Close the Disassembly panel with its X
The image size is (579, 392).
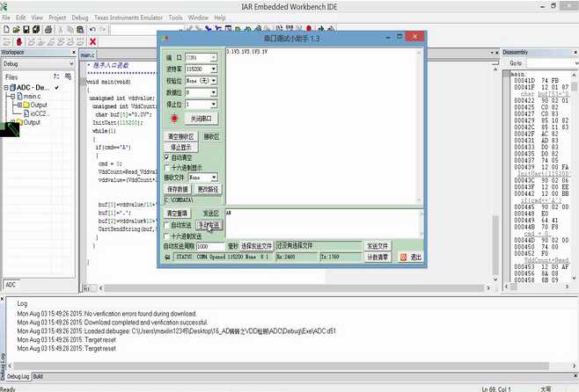click(x=575, y=53)
